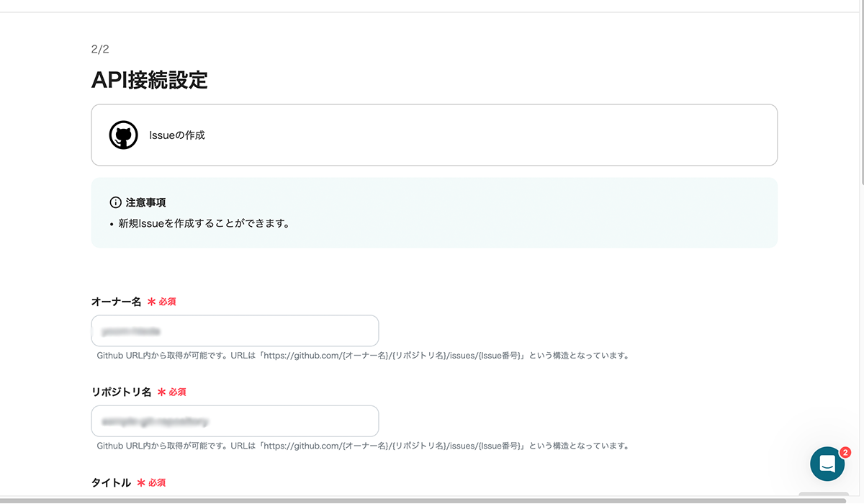The height and width of the screenshot is (504, 864).
Task: Click the GitHub logo icon
Action: tap(123, 135)
